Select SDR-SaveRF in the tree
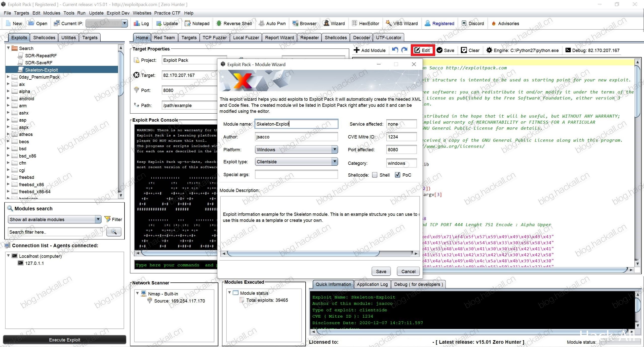This screenshot has height=347, width=644. [36, 63]
